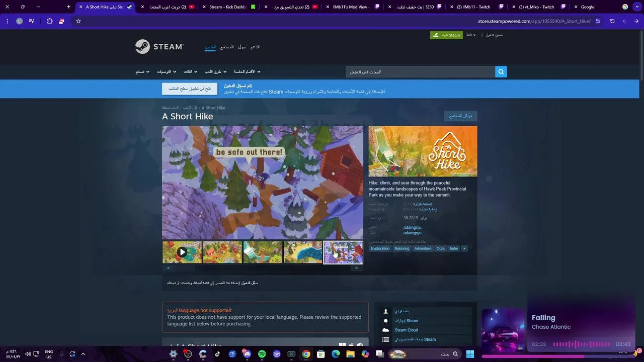Open File Explorer from the taskbar
Image resolution: width=644 pixels, height=362 pixels.
350,354
